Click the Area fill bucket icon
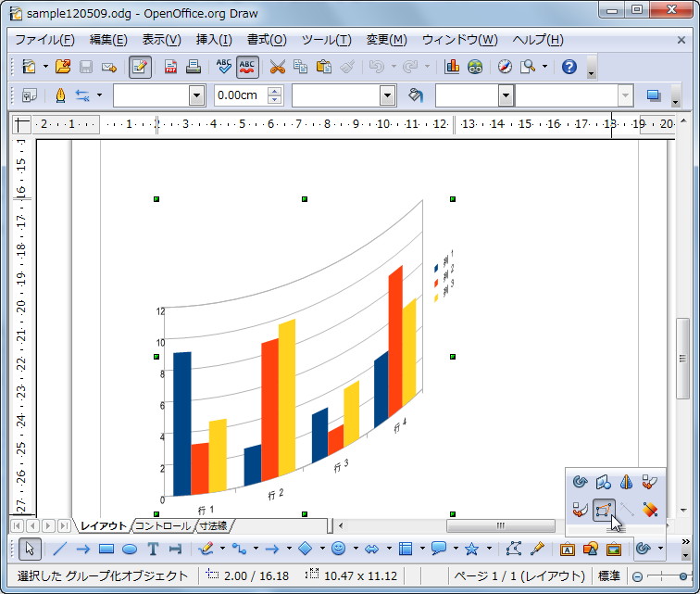This screenshot has width=700, height=594. point(415,95)
